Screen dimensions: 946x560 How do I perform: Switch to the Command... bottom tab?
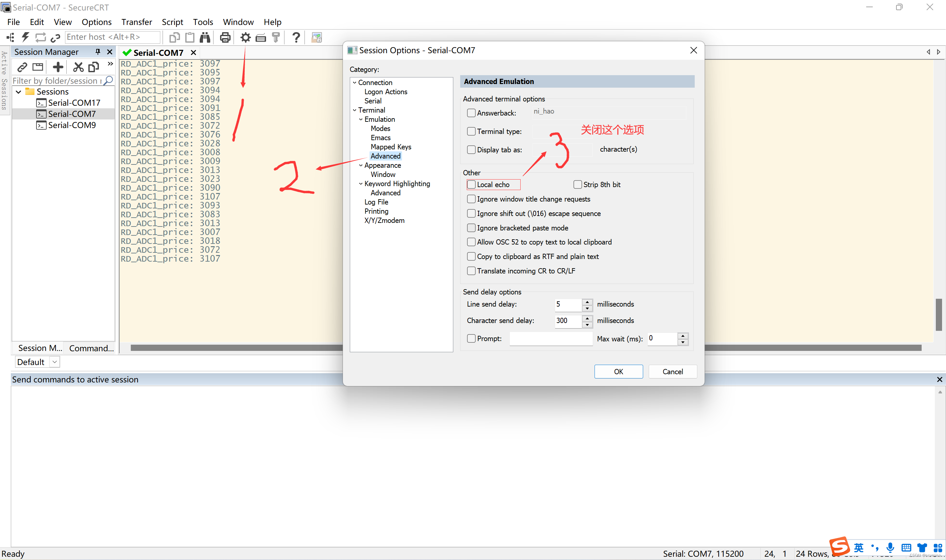91,348
